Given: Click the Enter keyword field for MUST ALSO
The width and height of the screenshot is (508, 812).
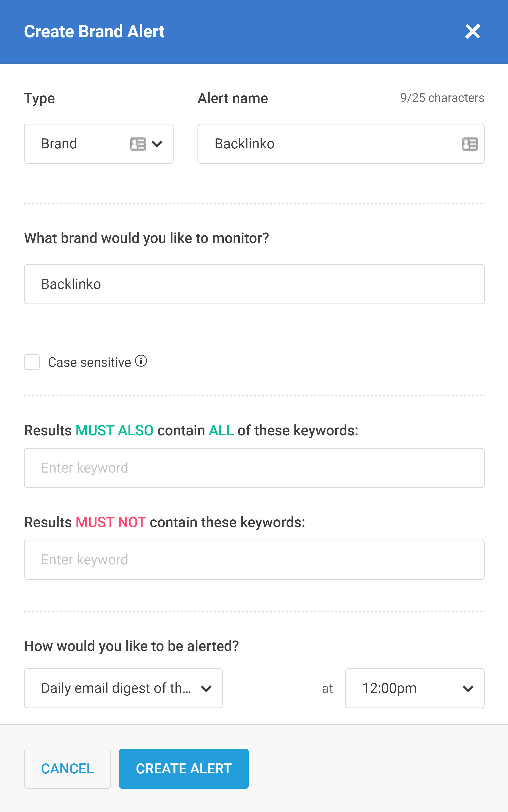Looking at the screenshot, I should pyautogui.click(x=254, y=467).
